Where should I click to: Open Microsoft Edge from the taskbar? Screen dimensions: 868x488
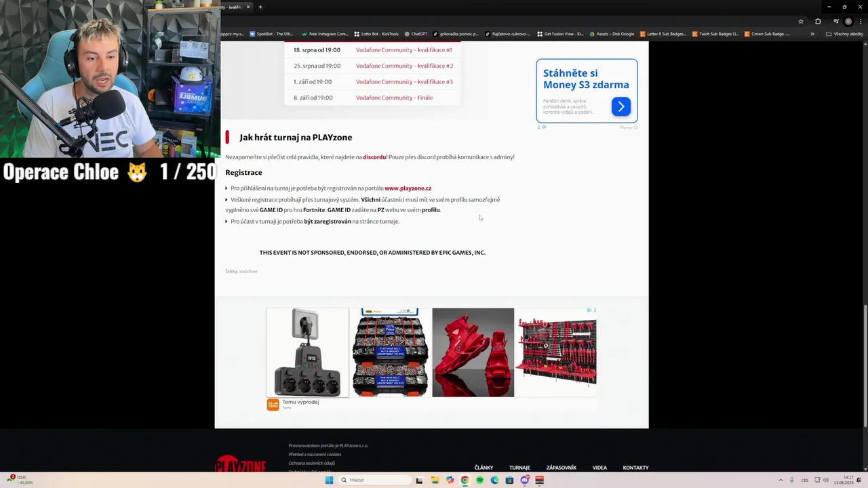(494, 480)
